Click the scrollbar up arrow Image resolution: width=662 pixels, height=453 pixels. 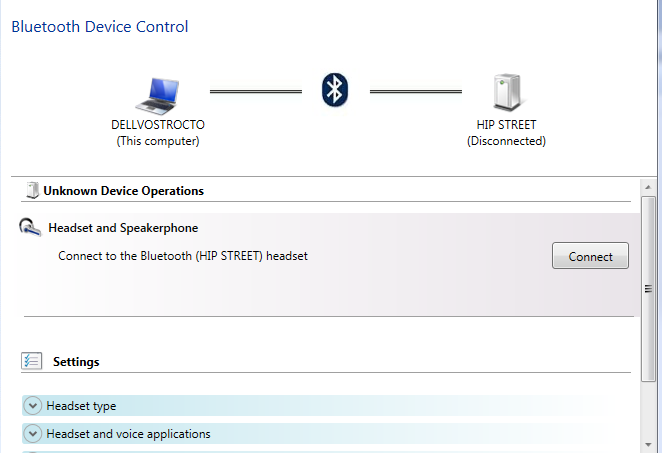click(x=648, y=187)
